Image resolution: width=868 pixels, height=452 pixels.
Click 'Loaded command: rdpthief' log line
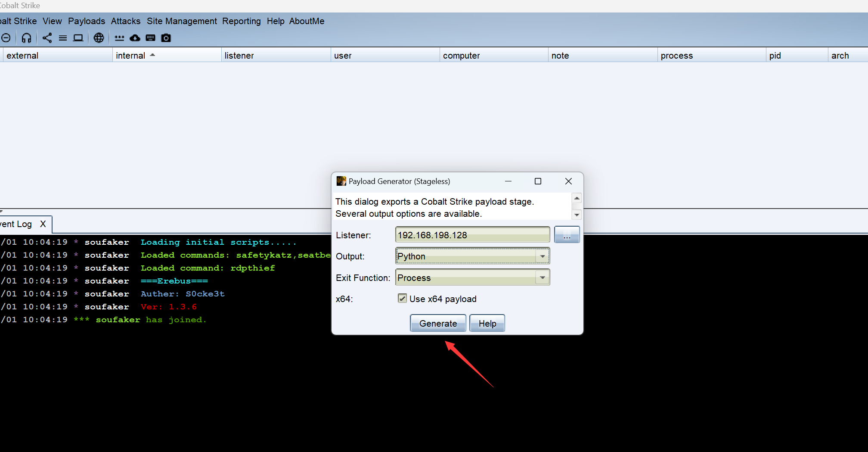click(208, 268)
